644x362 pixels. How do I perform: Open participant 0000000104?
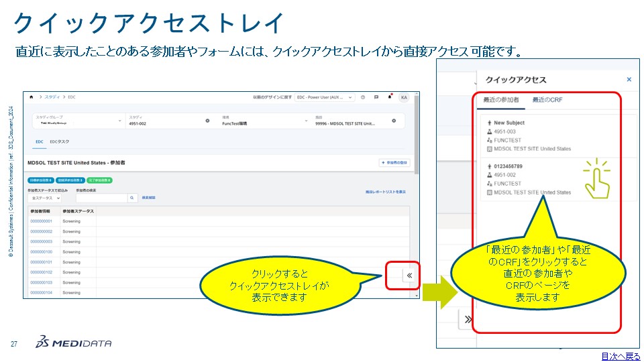pos(41,293)
